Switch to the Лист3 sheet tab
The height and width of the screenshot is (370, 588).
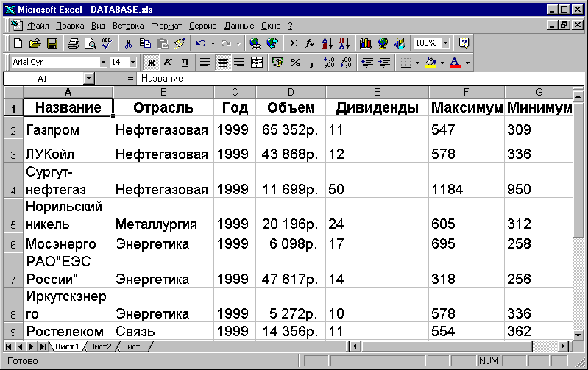pyautogui.click(x=133, y=346)
